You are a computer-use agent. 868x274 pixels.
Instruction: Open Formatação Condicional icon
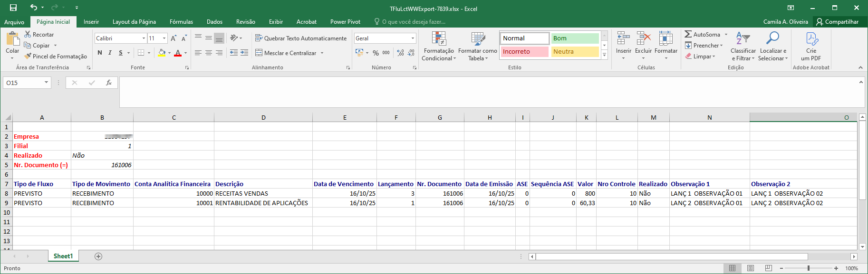click(438, 39)
